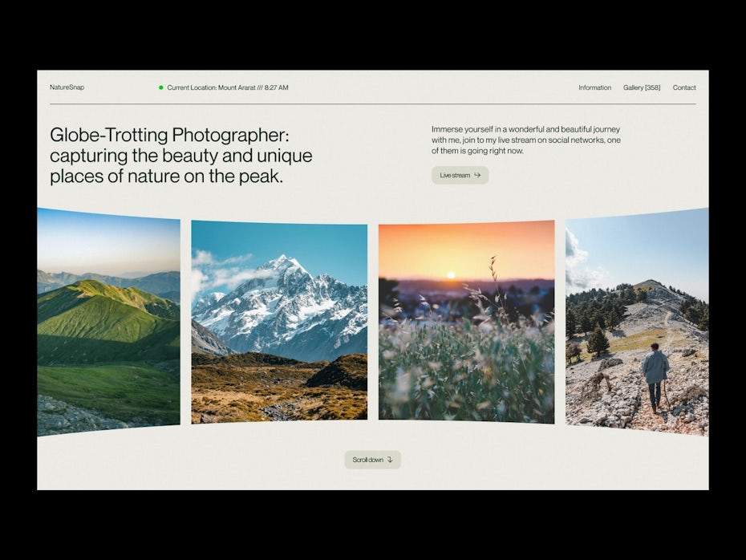This screenshot has width=746, height=560.
Task: Open the Gallery [358] page
Action: point(642,87)
